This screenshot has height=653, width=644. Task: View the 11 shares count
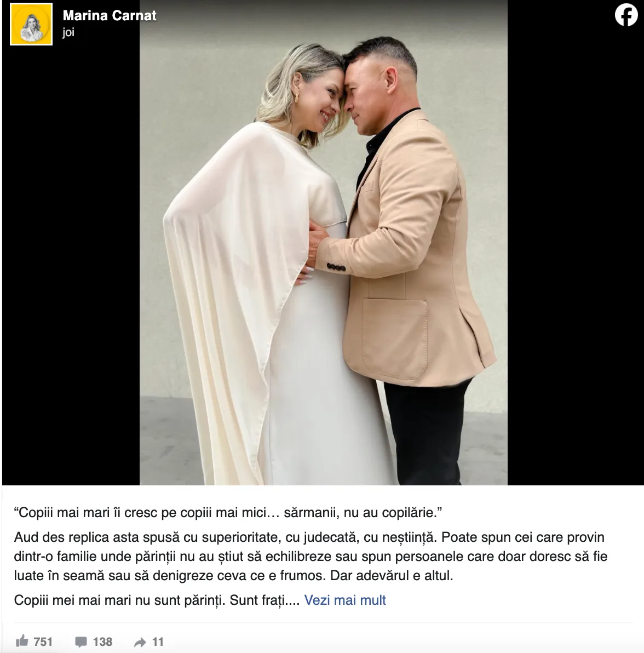pyautogui.click(x=158, y=641)
